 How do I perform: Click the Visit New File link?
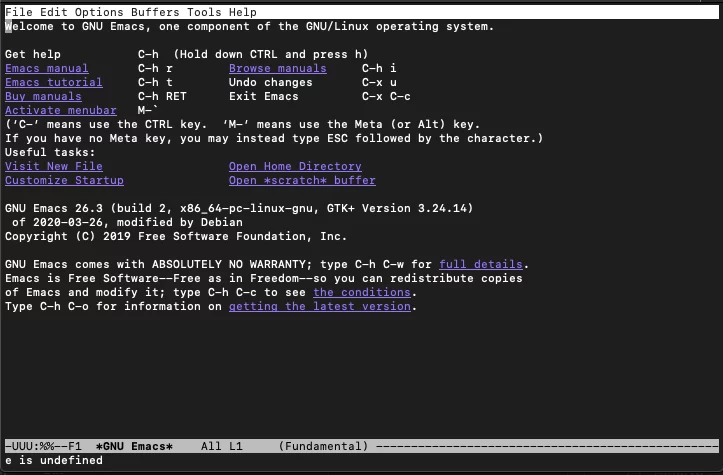53,166
